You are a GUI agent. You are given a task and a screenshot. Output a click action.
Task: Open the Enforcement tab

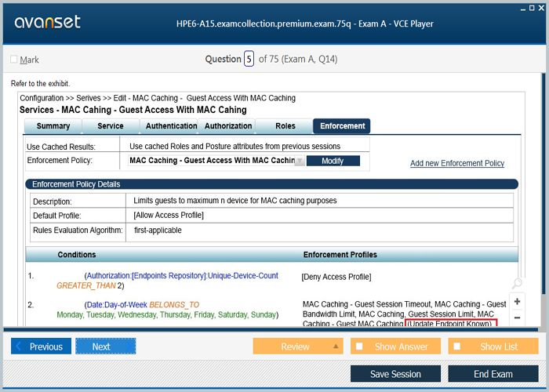click(342, 126)
